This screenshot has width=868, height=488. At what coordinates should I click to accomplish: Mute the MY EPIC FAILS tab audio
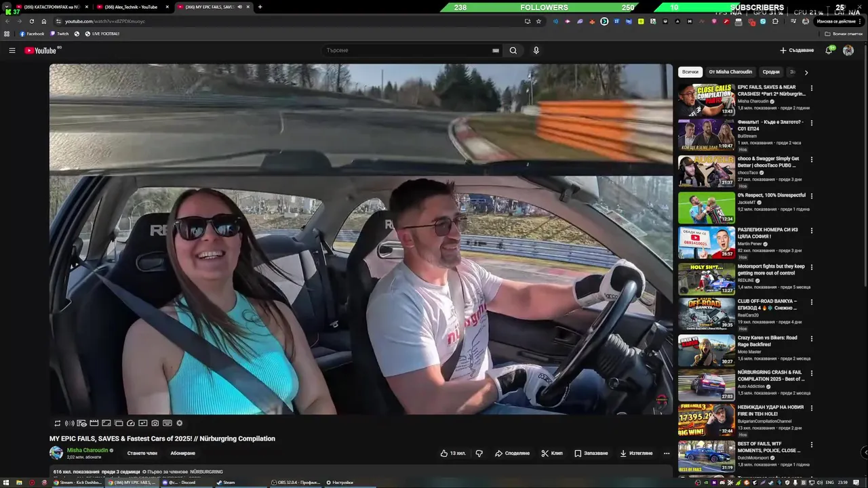(239, 7)
